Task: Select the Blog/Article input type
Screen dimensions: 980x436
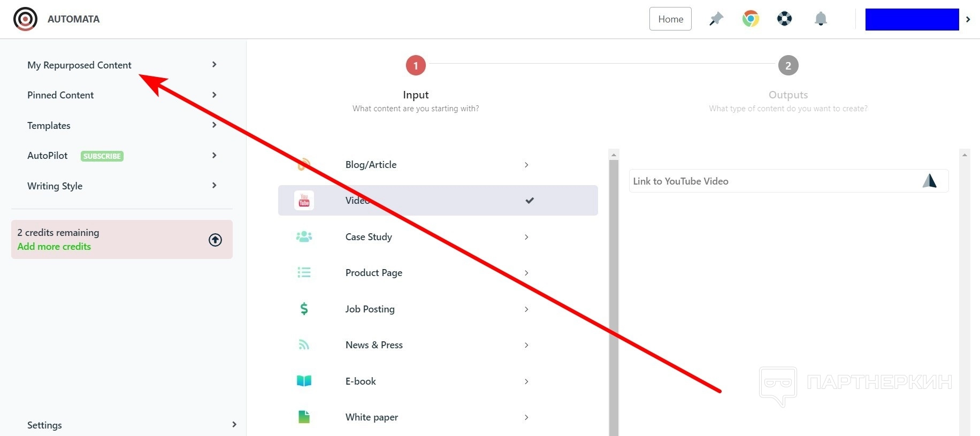Action: pos(438,165)
